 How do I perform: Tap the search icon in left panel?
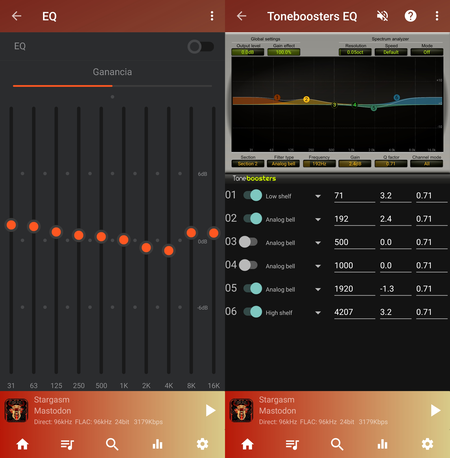(x=112, y=444)
